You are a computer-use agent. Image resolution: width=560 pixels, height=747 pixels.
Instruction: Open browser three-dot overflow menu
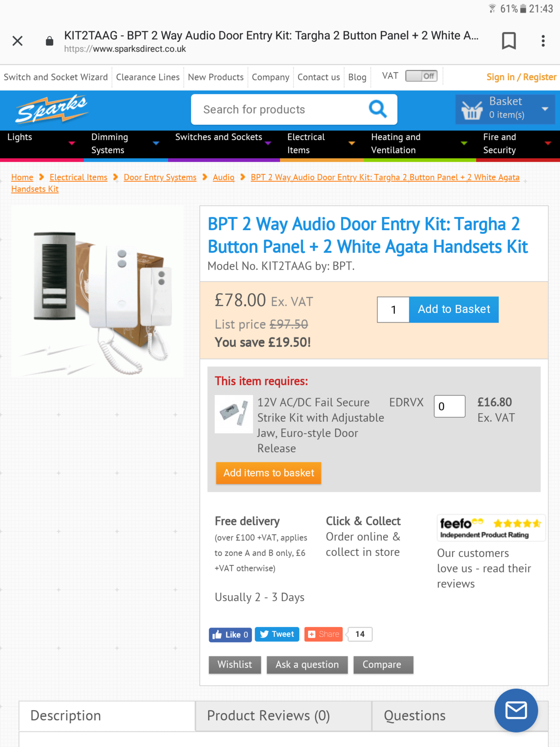point(543,41)
